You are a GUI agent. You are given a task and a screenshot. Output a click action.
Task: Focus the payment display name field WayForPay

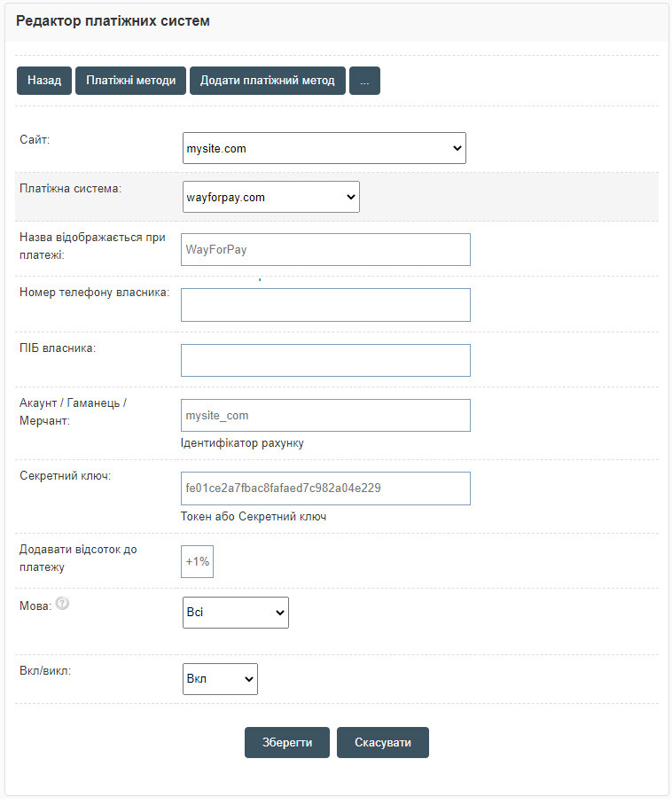point(325,250)
